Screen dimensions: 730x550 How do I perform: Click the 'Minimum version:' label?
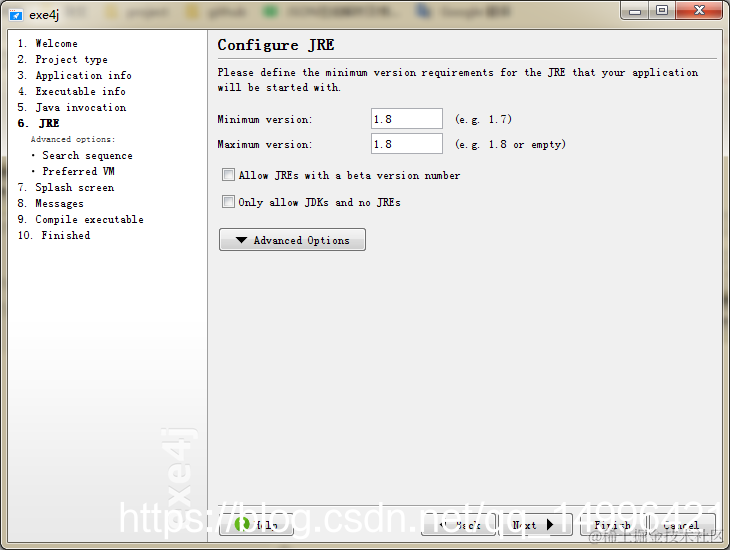click(265, 119)
